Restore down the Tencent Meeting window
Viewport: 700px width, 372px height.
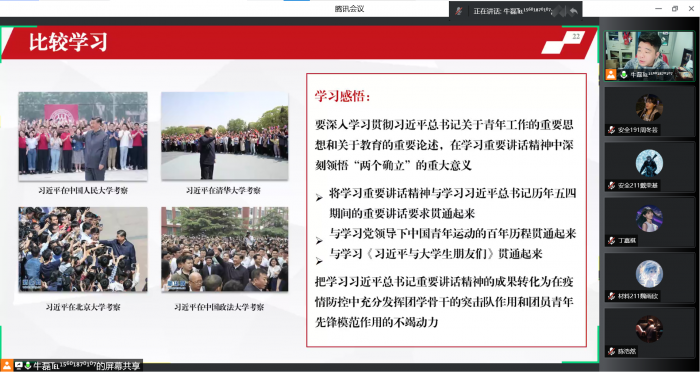(x=675, y=8)
